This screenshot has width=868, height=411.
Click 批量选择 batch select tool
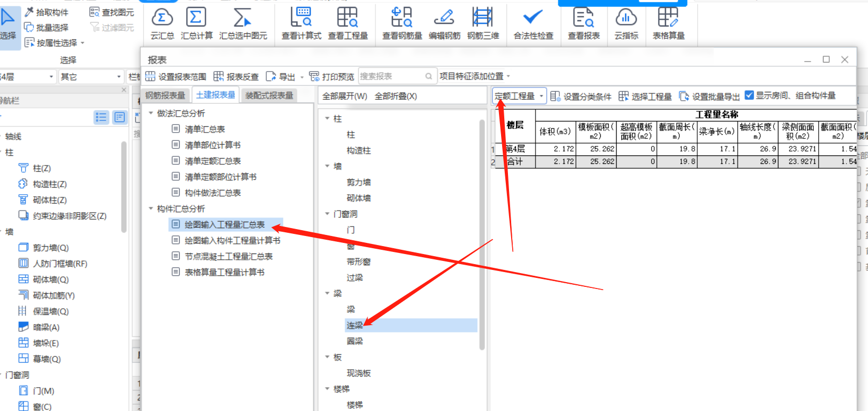pos(47,27)
